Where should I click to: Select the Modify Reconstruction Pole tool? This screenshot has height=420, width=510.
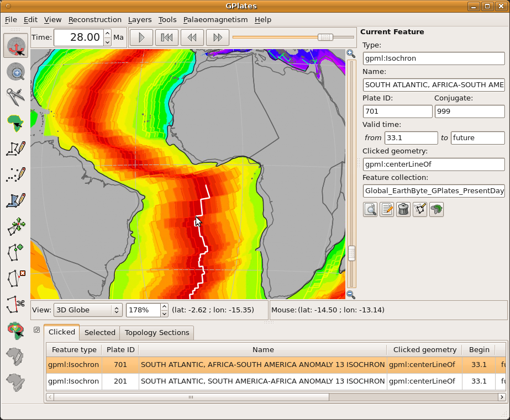pyautogui.click(x=15, y=331)
